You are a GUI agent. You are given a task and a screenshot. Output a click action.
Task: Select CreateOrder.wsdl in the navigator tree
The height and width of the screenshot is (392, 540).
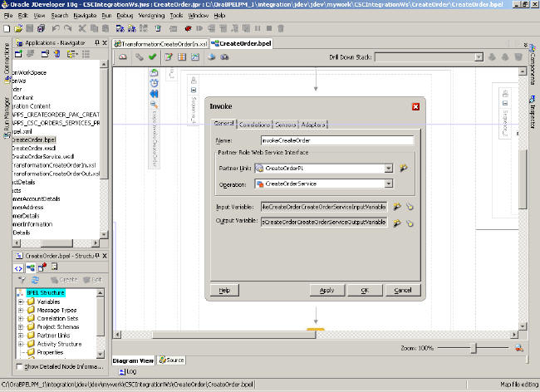click(x=33, y=148)
